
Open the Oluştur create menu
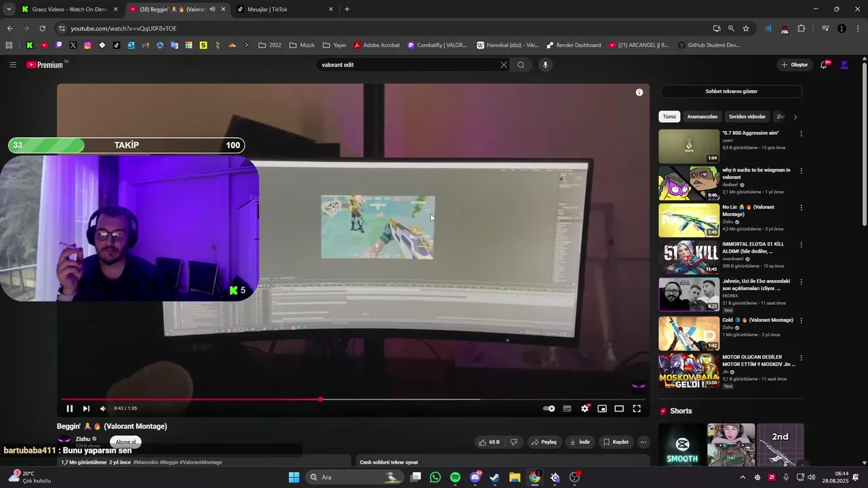coord(795,65)
